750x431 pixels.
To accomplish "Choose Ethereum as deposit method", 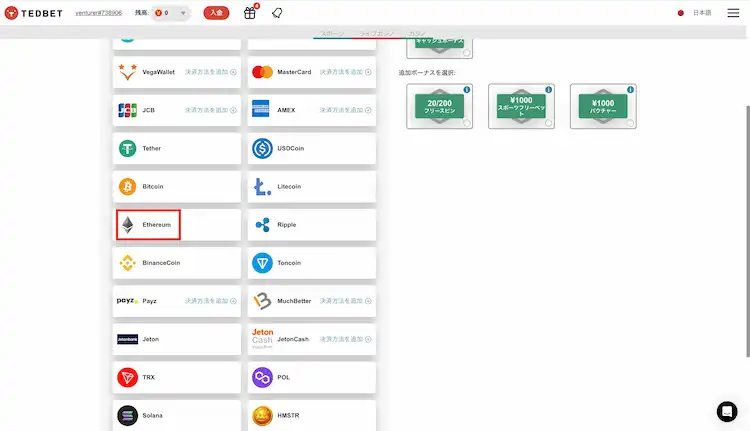I will click(176, 225).
